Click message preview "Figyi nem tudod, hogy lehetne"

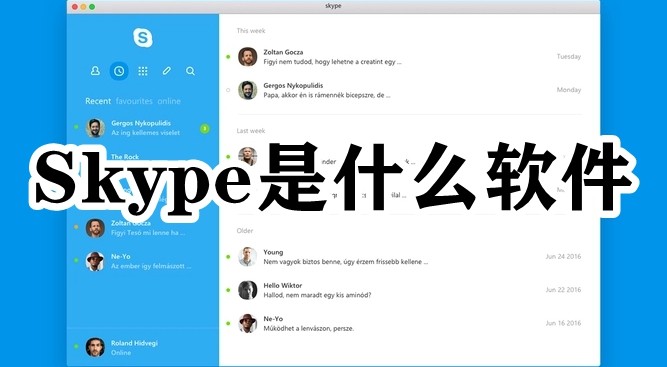333,62
